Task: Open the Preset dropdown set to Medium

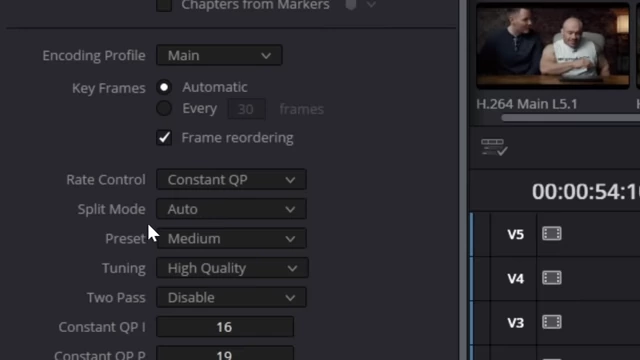Action: (x=231, y=238)
